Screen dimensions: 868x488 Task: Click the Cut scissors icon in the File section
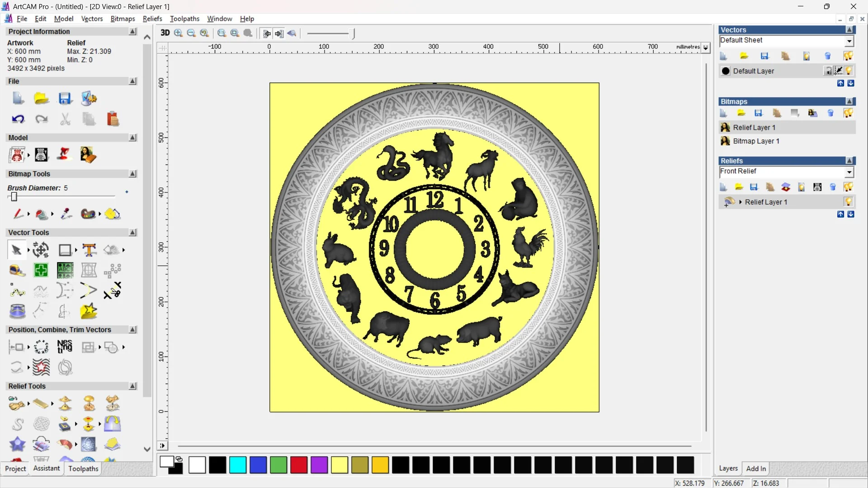point(66,119)
